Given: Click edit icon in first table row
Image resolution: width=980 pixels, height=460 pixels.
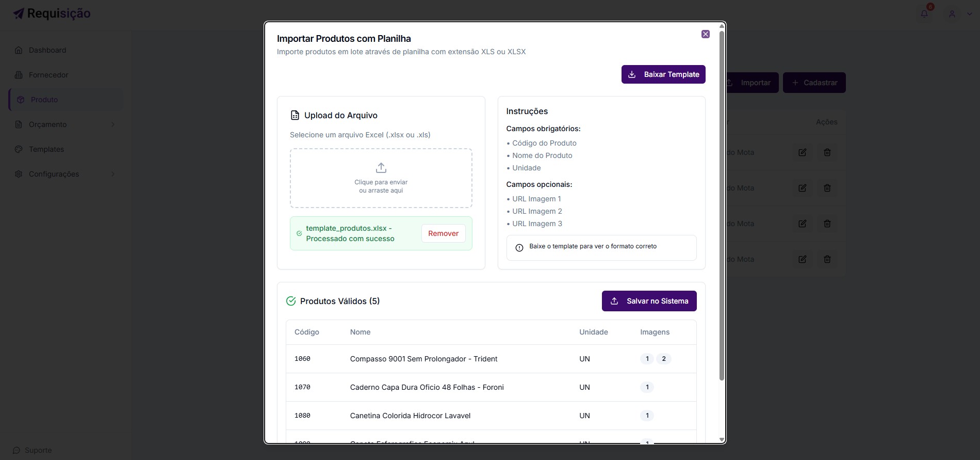Looking at the screenshot, I should click(802, 152).
